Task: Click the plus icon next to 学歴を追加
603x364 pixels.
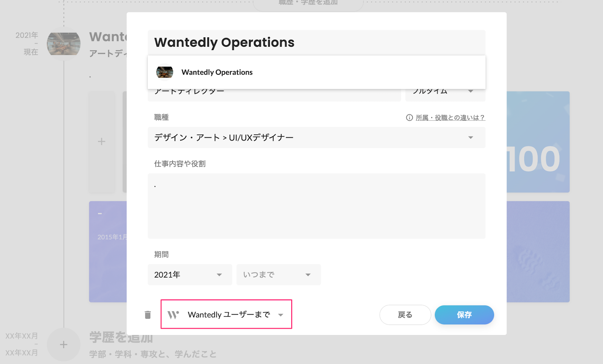Action: point(64,344)
